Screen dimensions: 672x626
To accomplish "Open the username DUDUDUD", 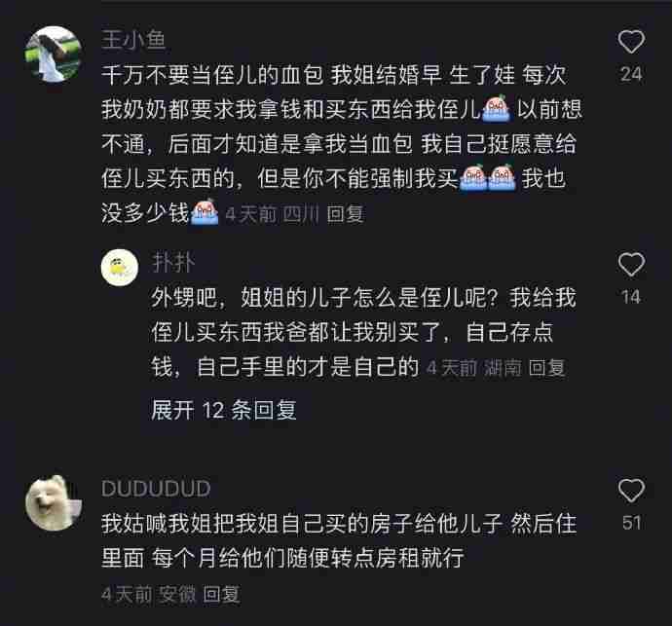I will pyautogui.click(x=156, y=489).
